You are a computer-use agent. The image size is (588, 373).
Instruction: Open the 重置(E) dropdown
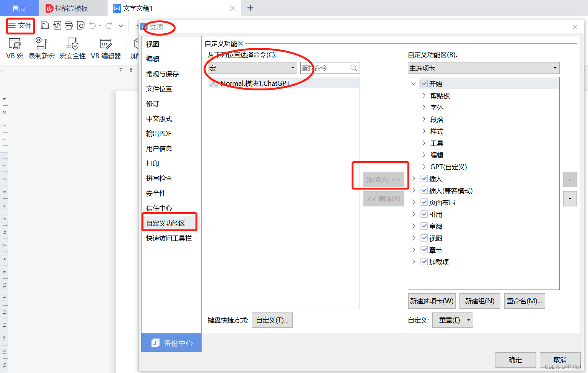(x=453, y=320)
